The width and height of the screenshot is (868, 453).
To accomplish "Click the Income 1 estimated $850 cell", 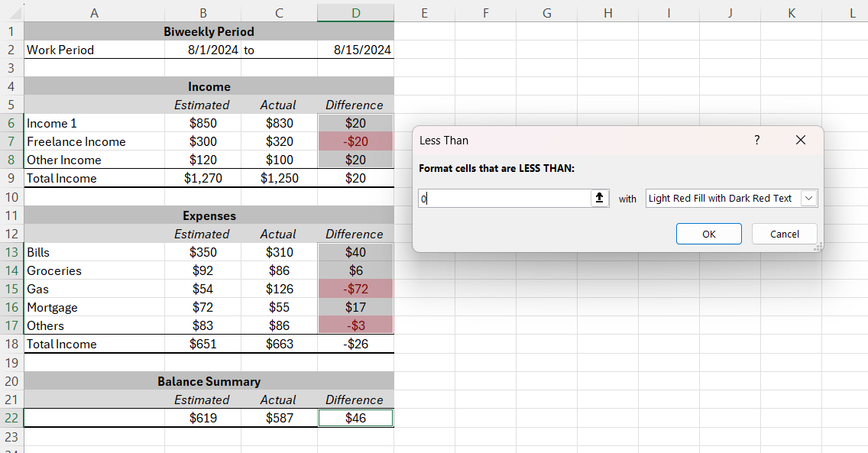I will tap(203, 123).
